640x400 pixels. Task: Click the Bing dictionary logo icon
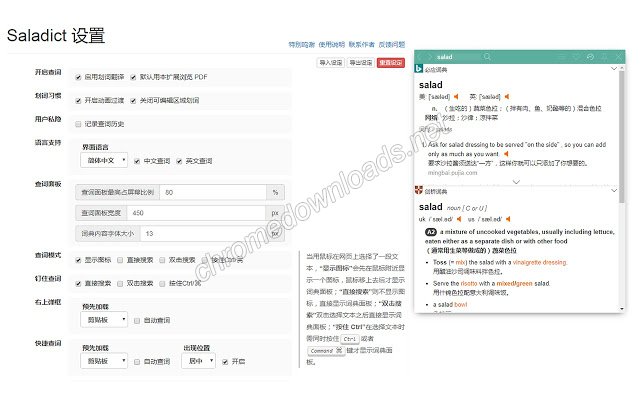(x=418, y=69)
